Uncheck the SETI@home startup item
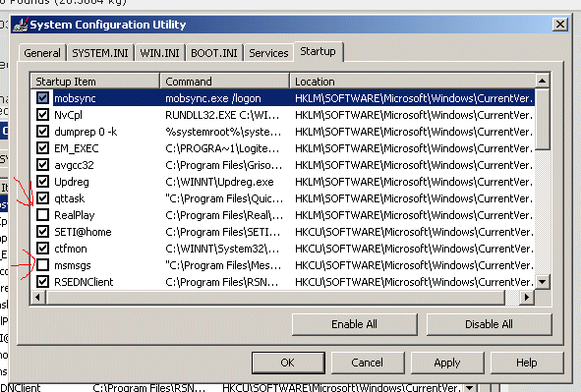Image resolution: width=581 pixels, height=392 pixels. point(42,232)
